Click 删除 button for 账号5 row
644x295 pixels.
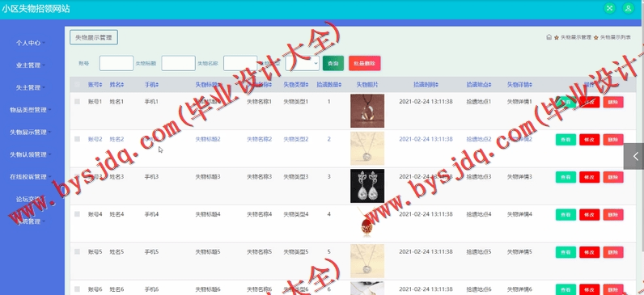point(613,252)
